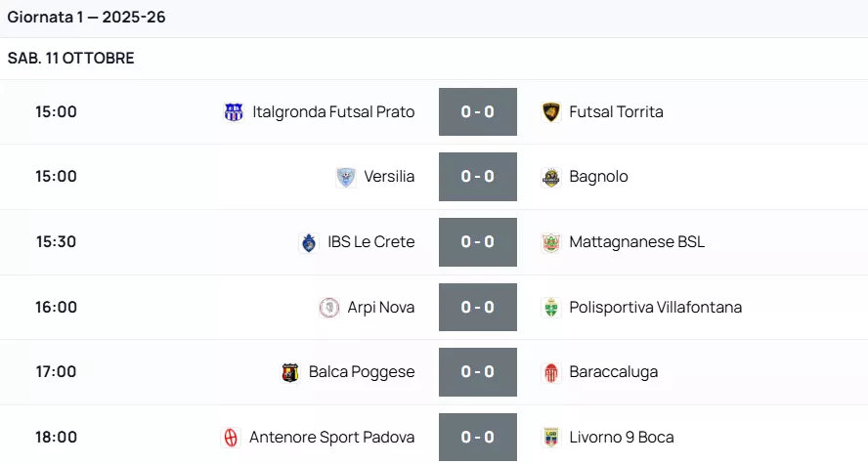This screenshot has height=464, width=868.
Task: Click the Giornata 1 — 2025-26 heading
Action: [87, 18]
